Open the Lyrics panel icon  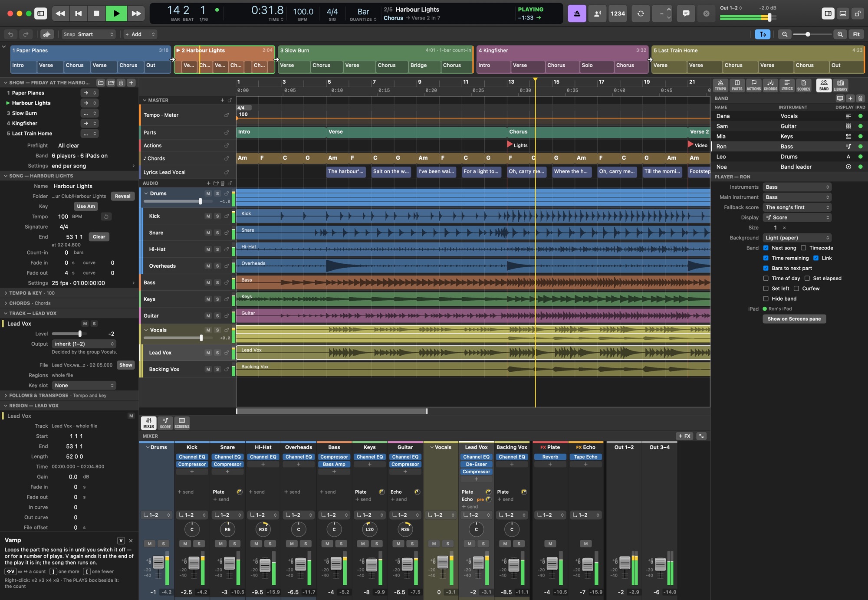click(x=787, y=85)
